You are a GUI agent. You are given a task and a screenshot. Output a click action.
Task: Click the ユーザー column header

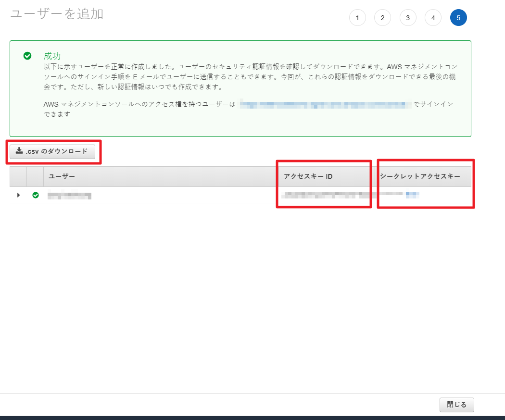[62, 176]
